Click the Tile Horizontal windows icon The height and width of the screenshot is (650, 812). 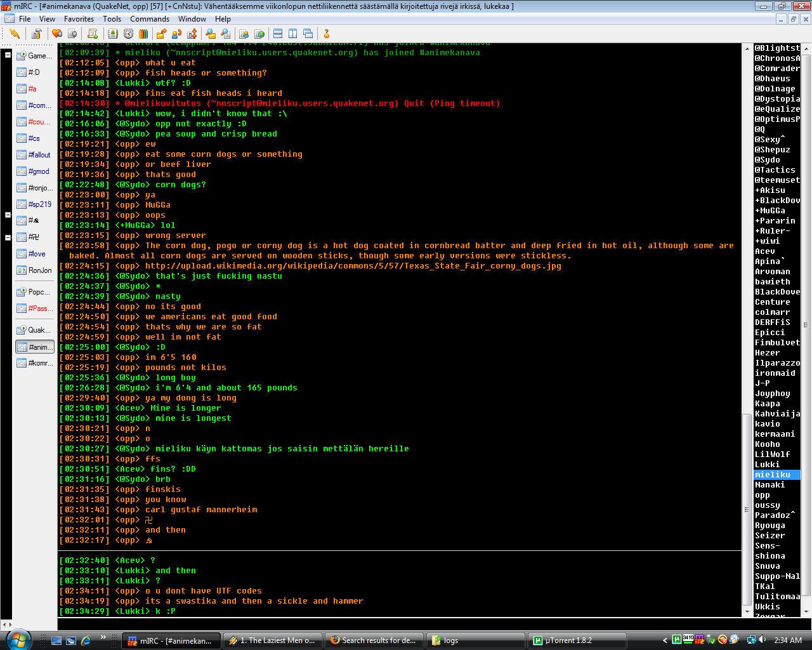[277, 34]
